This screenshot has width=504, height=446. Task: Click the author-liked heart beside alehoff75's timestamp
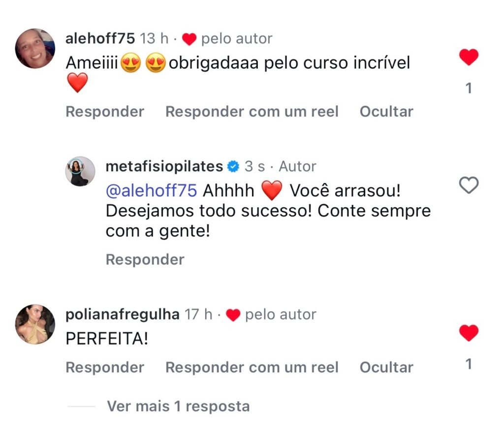(189, 39)
